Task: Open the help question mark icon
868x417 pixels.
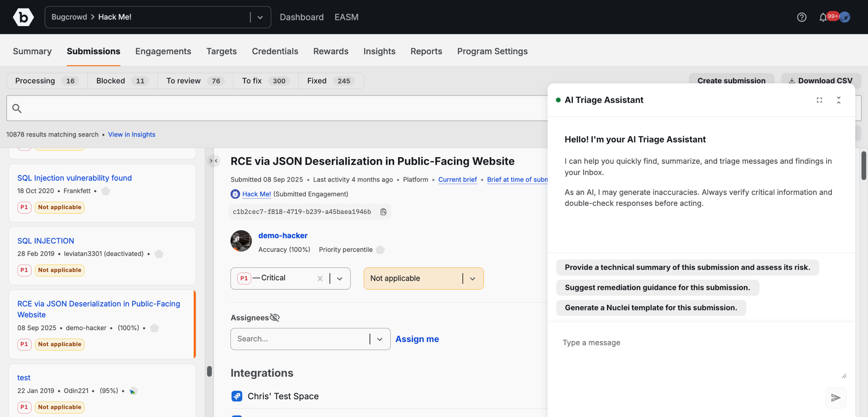Action: (x=802, y=17)
